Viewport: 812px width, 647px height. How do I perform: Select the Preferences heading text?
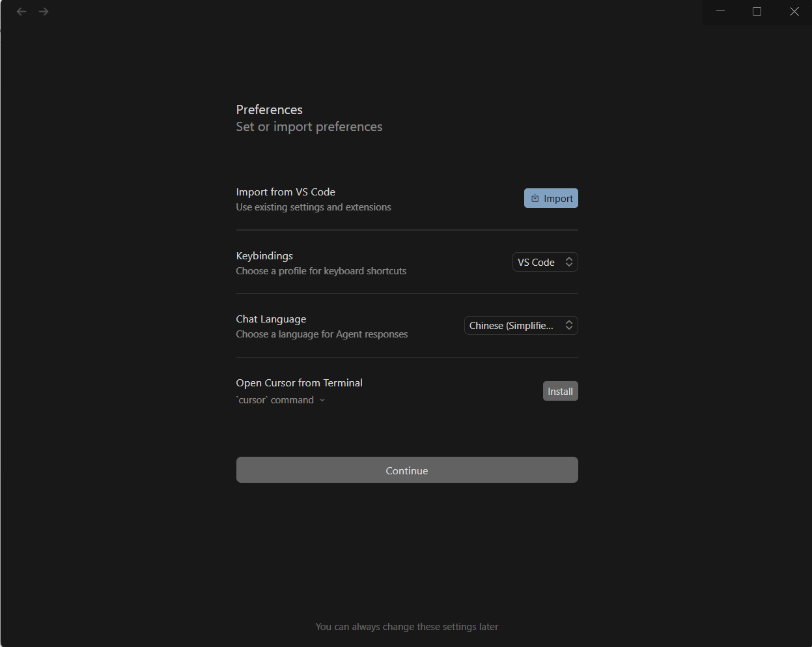pos(269,109)
